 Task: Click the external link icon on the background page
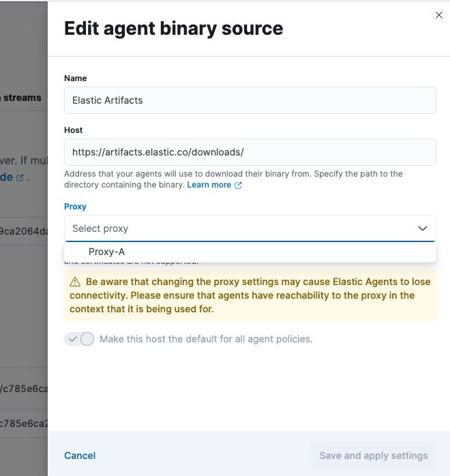(20, 178)
